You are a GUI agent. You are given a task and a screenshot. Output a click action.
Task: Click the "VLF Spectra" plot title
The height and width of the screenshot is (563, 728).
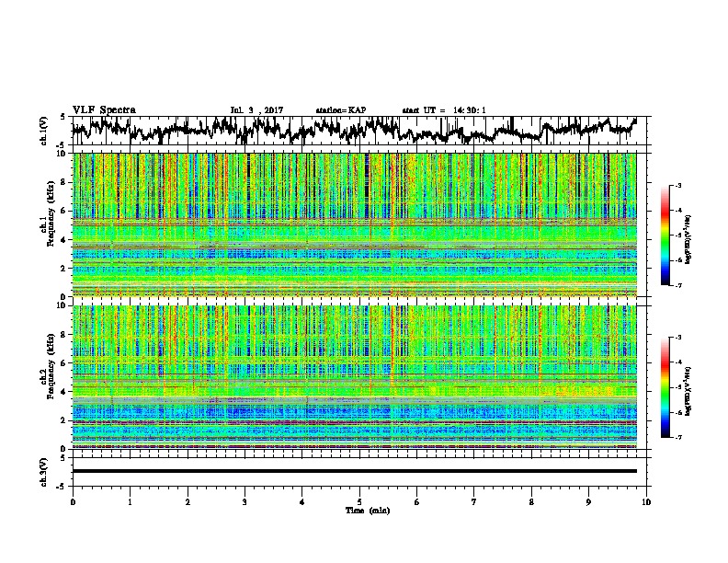[x=104, y=110]
